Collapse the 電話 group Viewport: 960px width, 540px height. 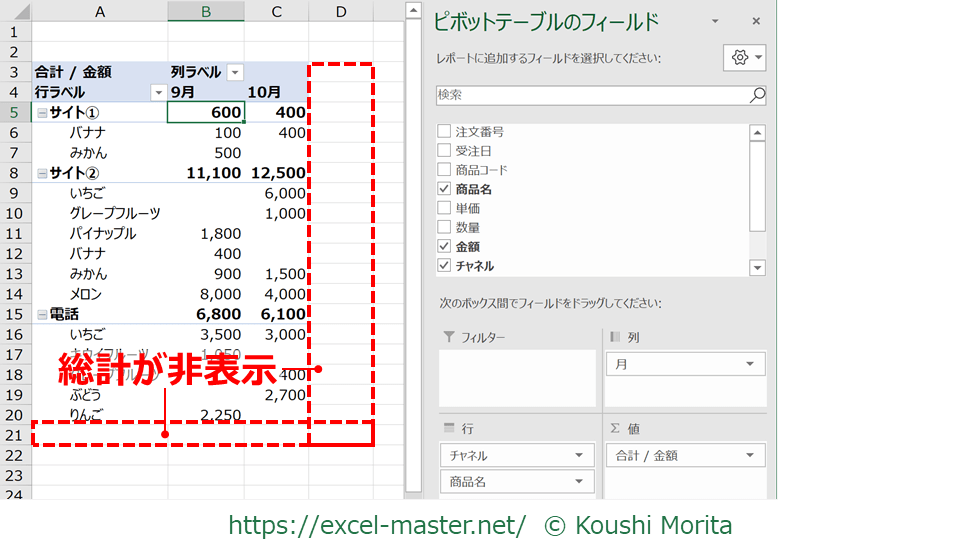[x=42, y=314]
